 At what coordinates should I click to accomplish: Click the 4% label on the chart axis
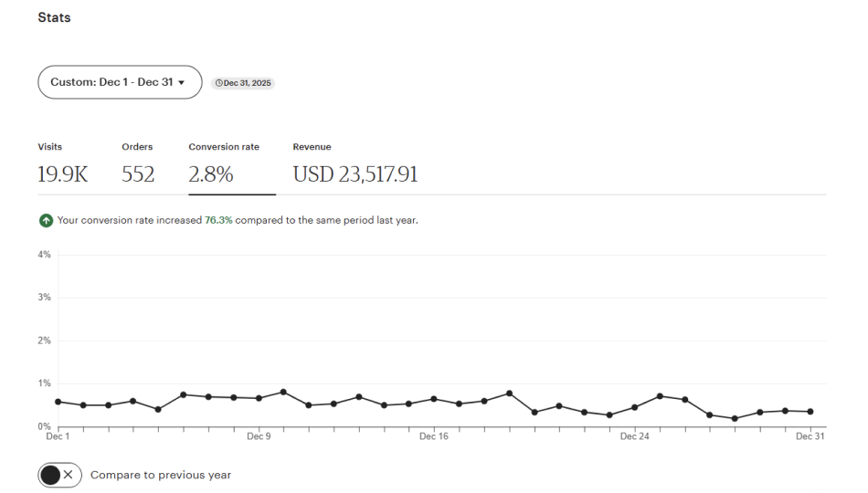[44, 255]
